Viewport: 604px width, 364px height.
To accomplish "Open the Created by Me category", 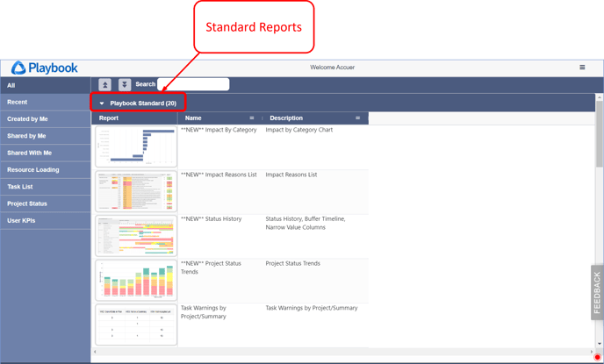I will (46, 119).
